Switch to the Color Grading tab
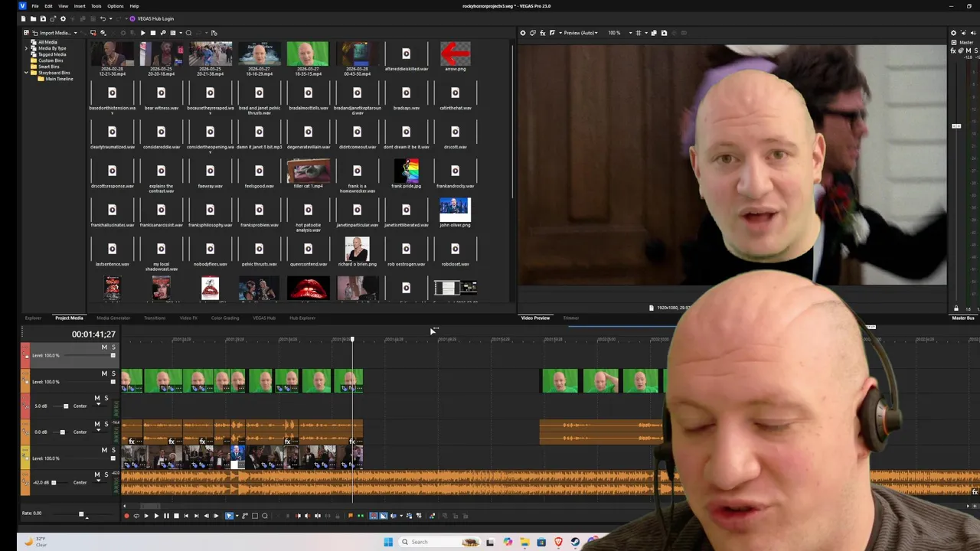The height and width of the screenshot is (551, 980). tap(225, 318)
